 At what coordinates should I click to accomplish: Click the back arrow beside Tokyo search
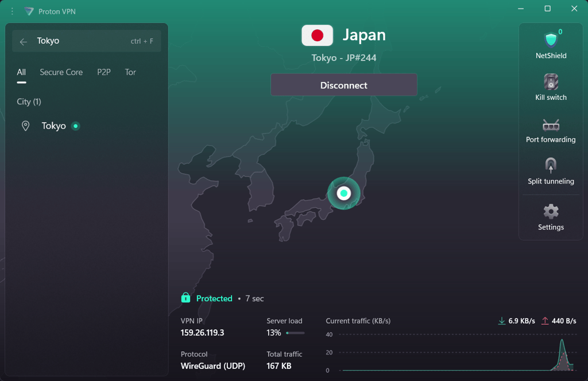(23, 41)
